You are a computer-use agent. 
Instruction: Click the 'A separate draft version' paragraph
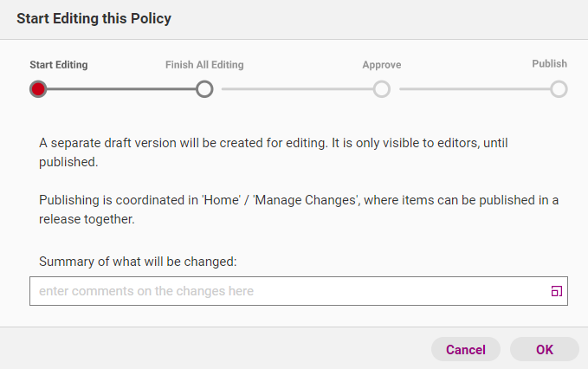(x=274, y=152)
